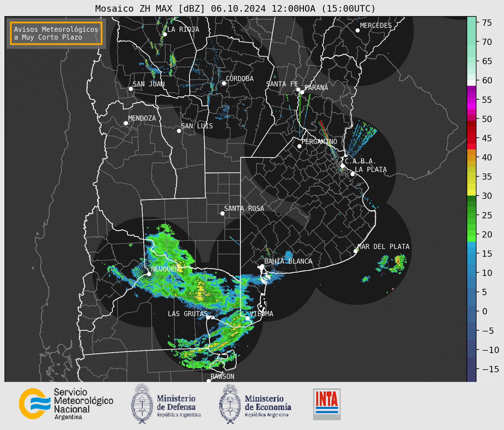
Task: Select the Córdoba city marker dot
Action: tap(224, 83)
